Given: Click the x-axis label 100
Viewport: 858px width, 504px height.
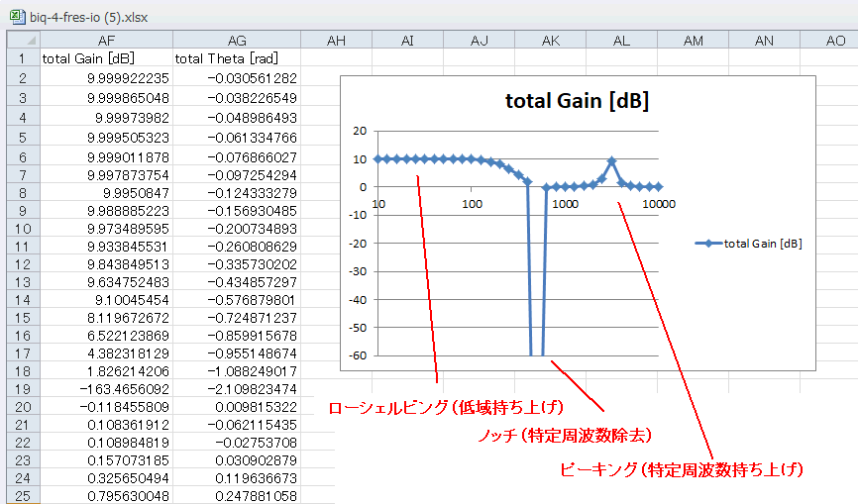Looking at the screenshot, I should (472, 204).
